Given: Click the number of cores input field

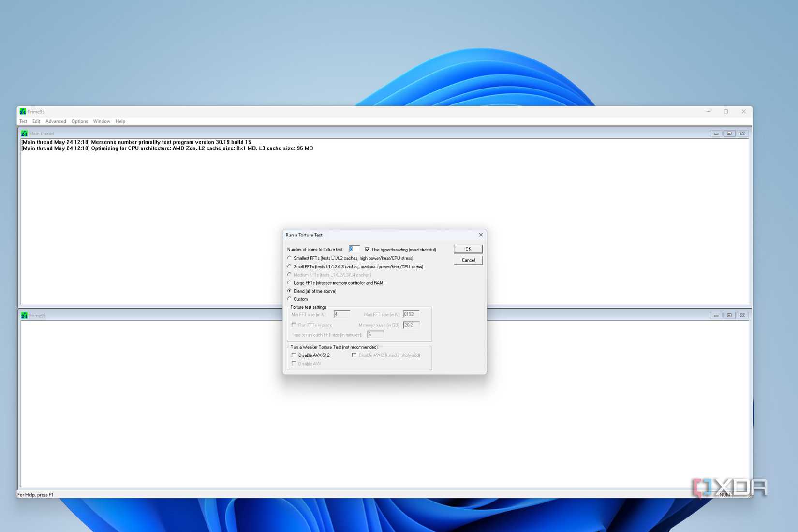Looking at the screenshot, I should pyautogui.click(x=354, y=249).
